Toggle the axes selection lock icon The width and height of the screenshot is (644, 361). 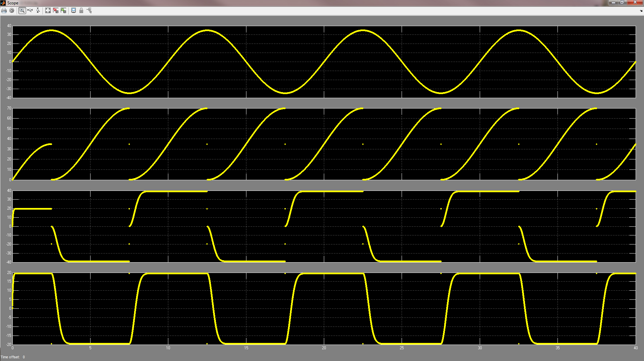[81, 11]
